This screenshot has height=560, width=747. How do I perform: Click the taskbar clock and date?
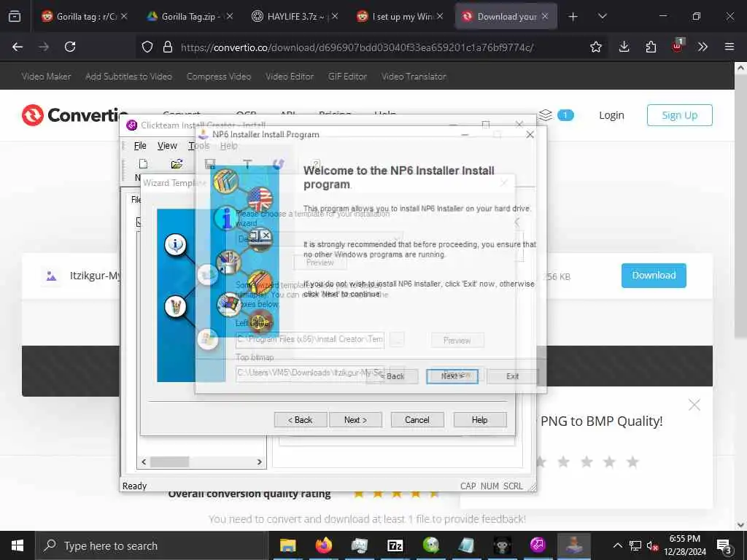(x=684, y=545)
